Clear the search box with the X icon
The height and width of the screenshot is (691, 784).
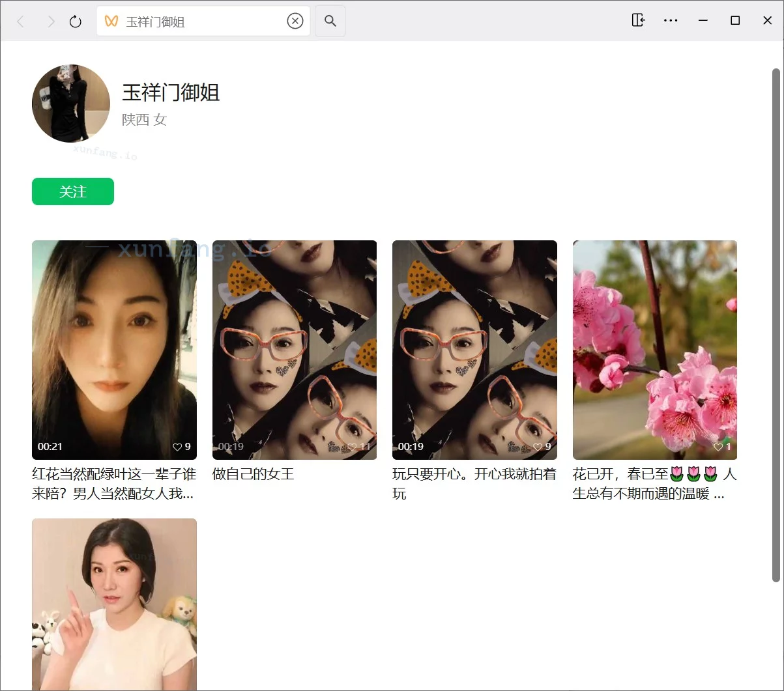(x=295, y=21)
